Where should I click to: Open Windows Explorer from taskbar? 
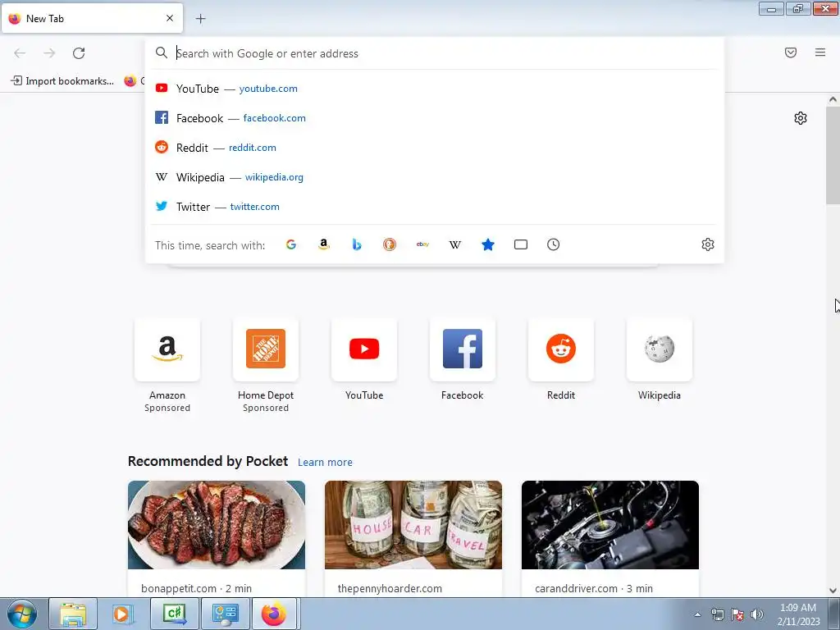[73, 614]
